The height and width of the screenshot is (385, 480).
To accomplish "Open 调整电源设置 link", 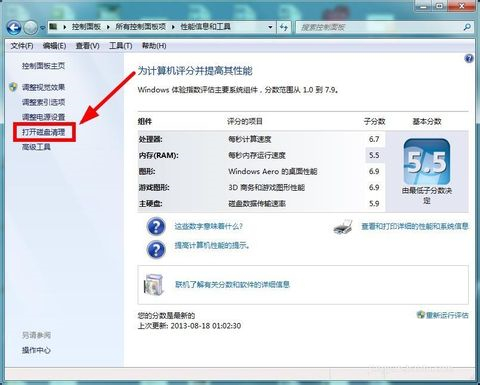I will point(43,117).
